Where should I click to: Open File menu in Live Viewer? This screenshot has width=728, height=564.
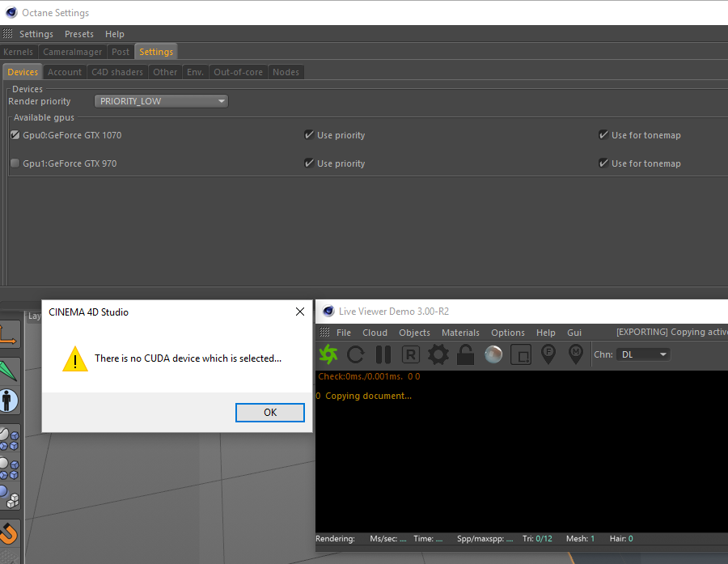tap(344, 333)
